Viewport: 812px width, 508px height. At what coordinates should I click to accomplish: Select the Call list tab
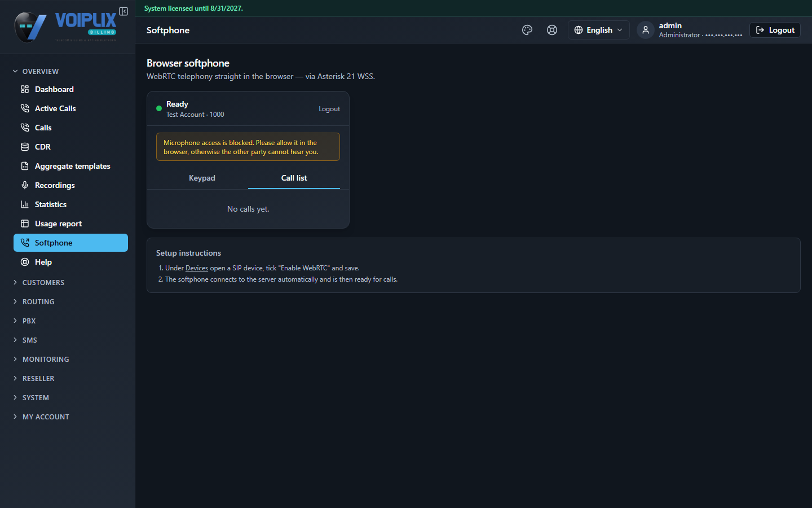294,178
